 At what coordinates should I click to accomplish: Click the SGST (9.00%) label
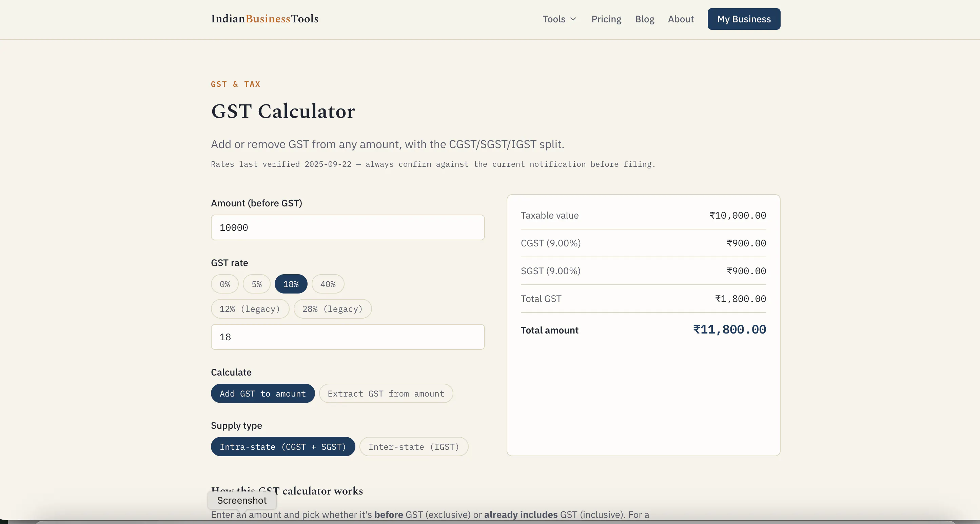(x=550, y=271)
